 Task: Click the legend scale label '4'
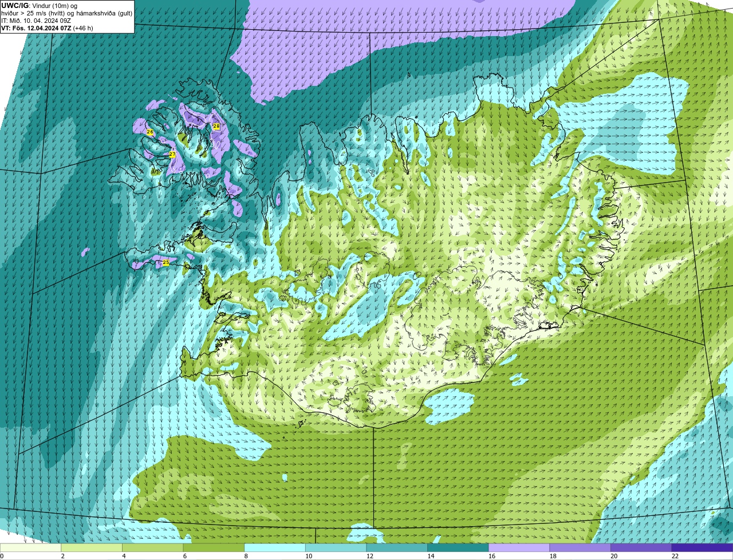tap(124, 556)
